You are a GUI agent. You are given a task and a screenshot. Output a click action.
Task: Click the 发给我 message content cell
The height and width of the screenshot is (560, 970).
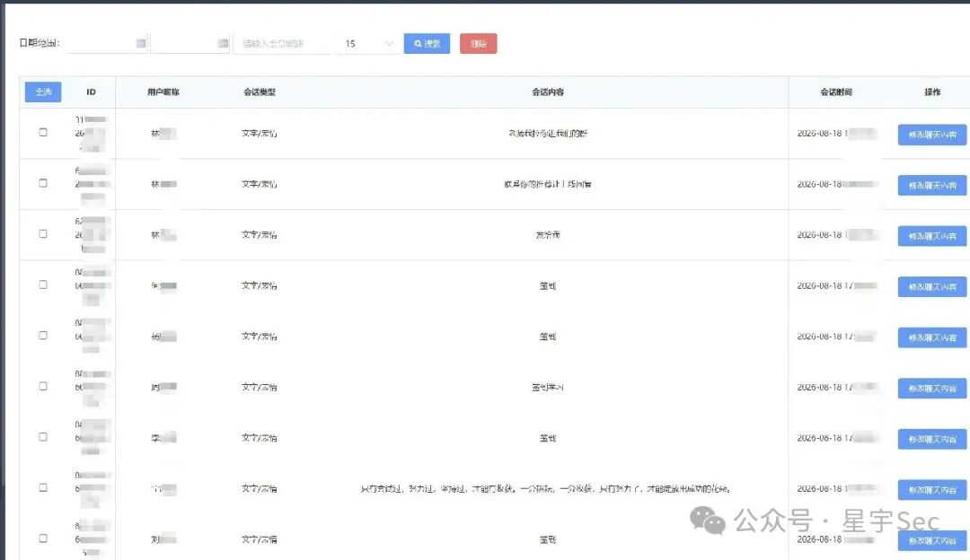548,235
